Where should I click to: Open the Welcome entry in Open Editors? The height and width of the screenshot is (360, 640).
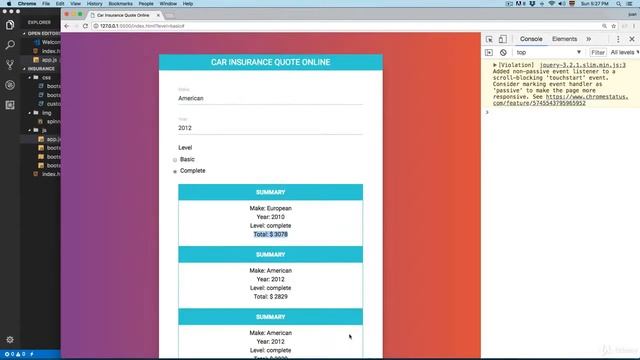point(51,42)
